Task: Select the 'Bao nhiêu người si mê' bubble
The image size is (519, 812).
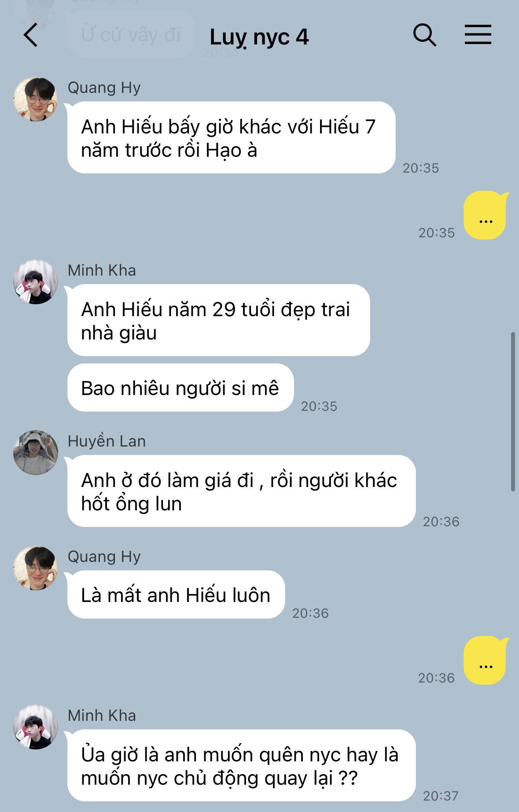Action: pos(180,388)
